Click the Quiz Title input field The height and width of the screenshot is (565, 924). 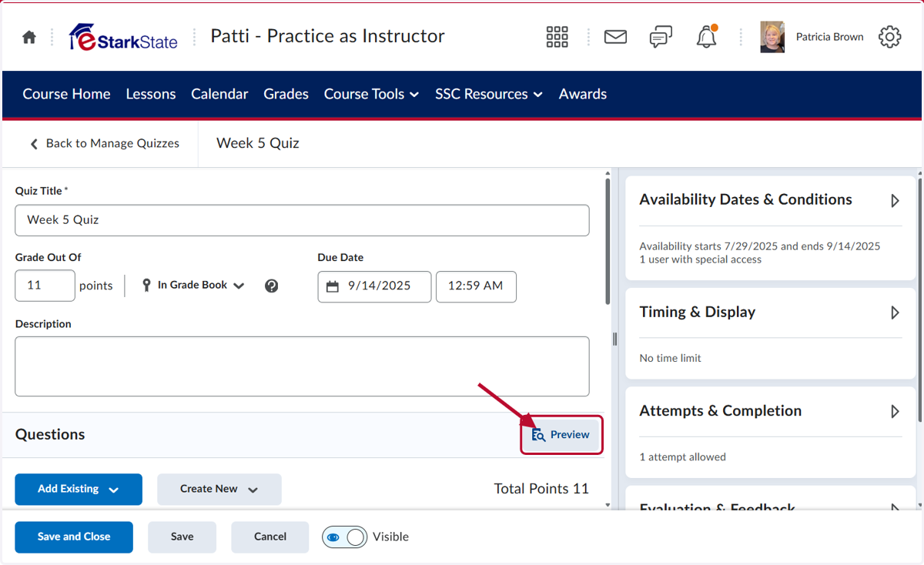(x=302, y=220)
